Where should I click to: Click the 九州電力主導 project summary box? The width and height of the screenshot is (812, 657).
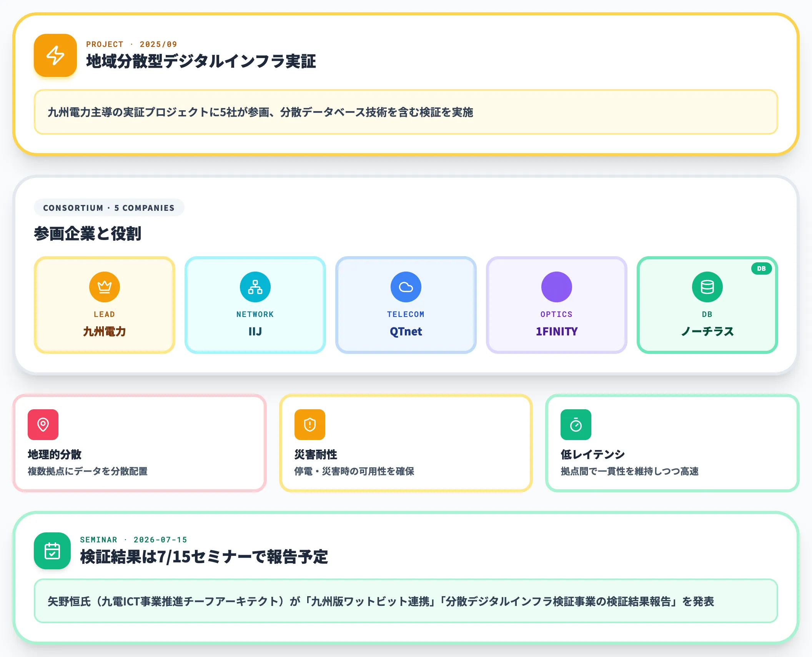(x=406, y=112)
